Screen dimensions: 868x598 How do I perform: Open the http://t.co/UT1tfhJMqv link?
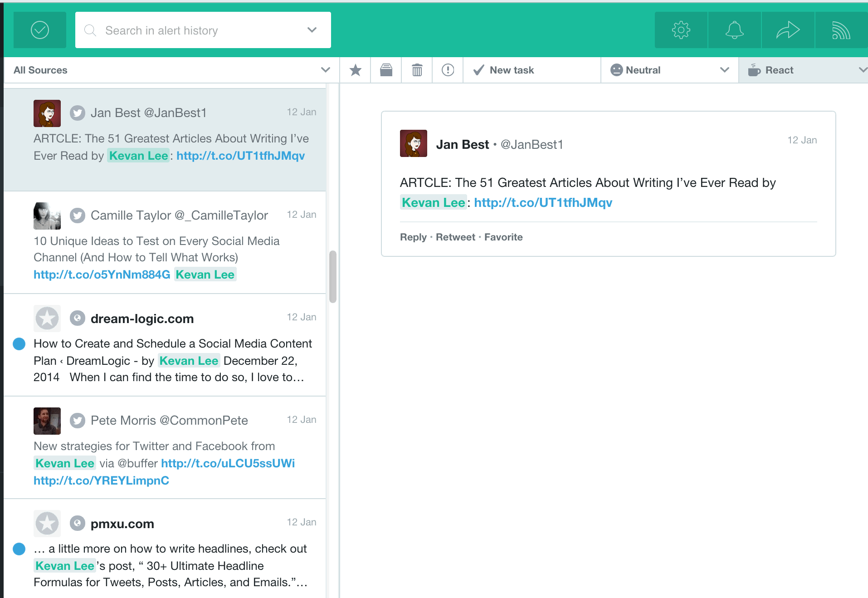pos(542,202)
